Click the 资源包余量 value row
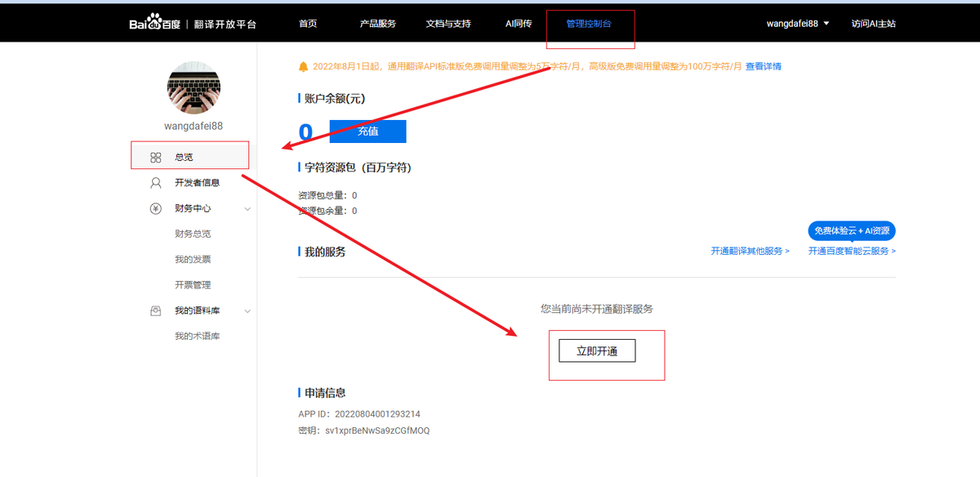The image size is (980, 477). point(327,211)
